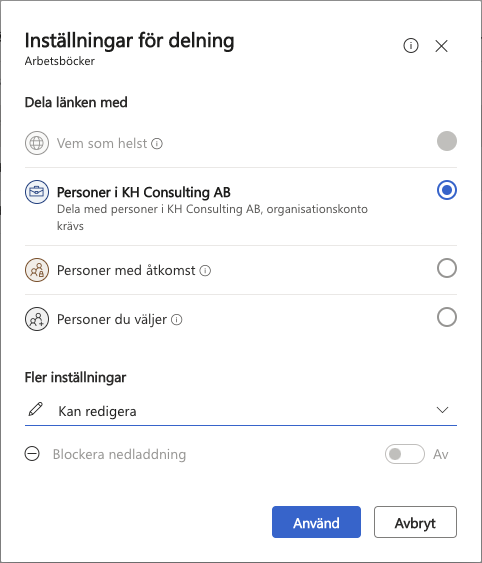Close the Inställningar för delning dialog
Screen dimensions: 482x563
[x=441, y=46]
